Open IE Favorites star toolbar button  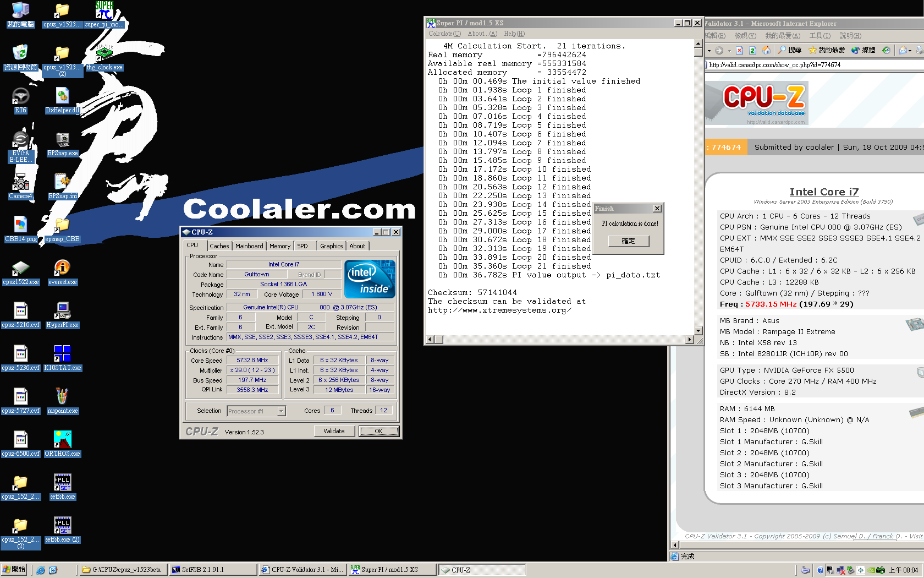coord(826,50)
